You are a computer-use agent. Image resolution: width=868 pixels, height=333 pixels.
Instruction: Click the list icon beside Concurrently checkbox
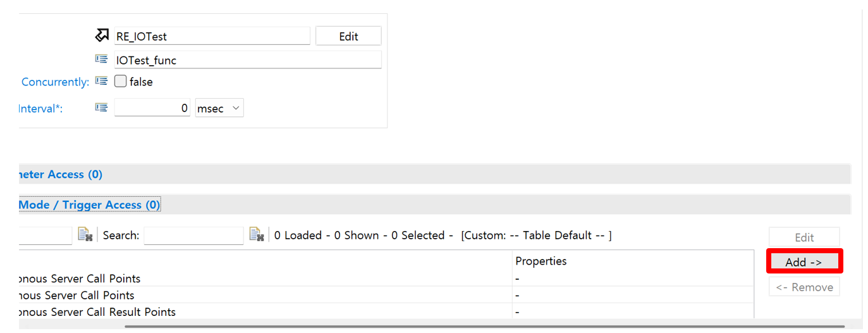[x=101, y=81]
